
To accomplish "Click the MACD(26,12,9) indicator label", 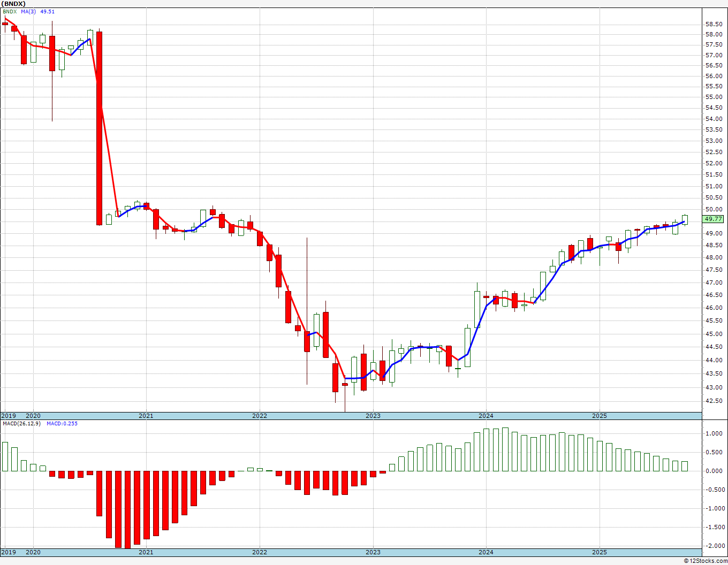I will pos(21,423).
